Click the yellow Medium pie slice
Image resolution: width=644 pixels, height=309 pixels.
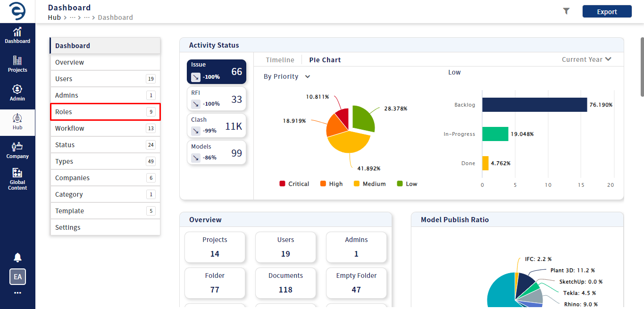(x=348, y=142)
